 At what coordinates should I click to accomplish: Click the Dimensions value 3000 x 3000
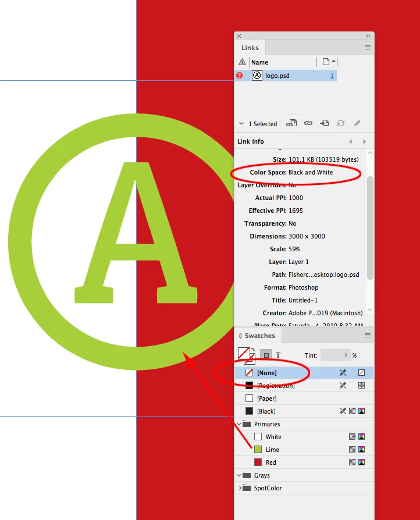pos(307,236)
